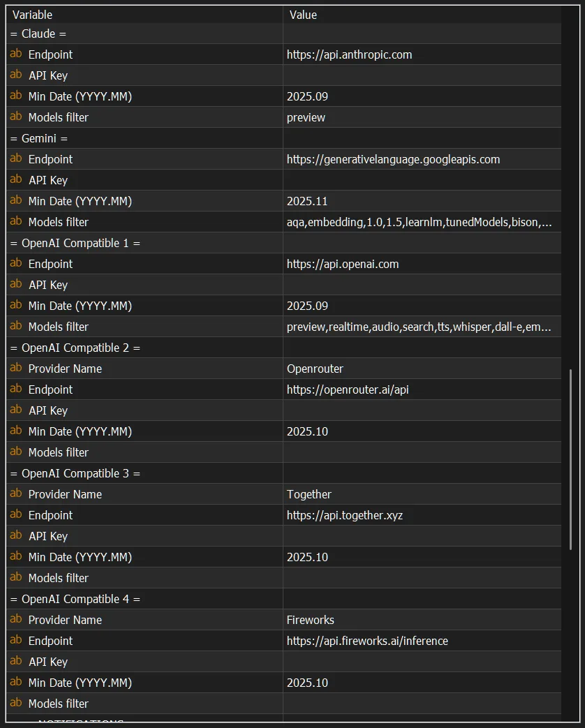Select the ab icon of Gemini Min Date

[16, 200]
